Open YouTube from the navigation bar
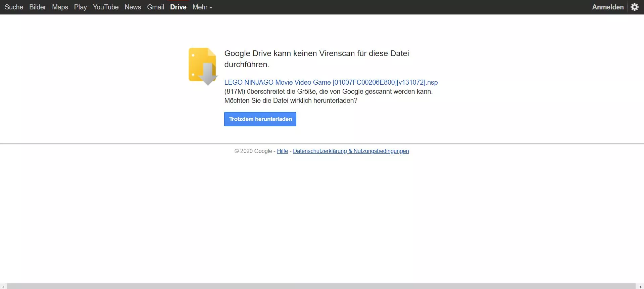 tap(106, 7)
